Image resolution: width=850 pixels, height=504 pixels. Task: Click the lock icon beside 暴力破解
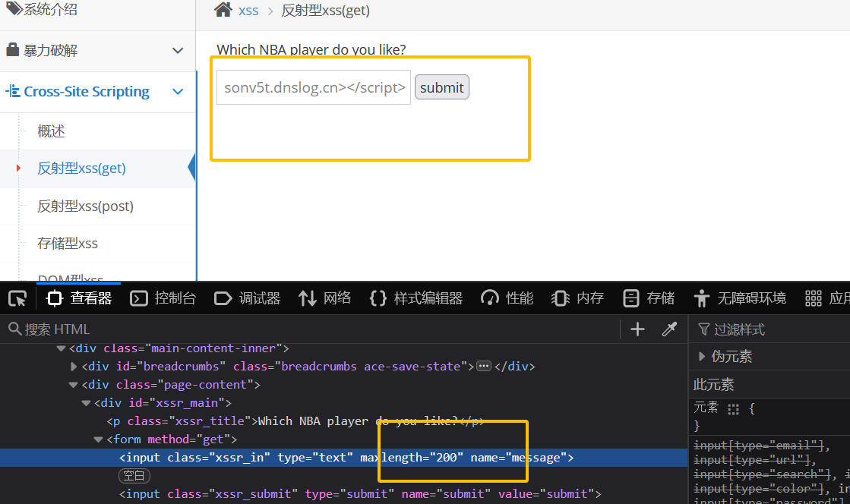[x=12, y=50]
